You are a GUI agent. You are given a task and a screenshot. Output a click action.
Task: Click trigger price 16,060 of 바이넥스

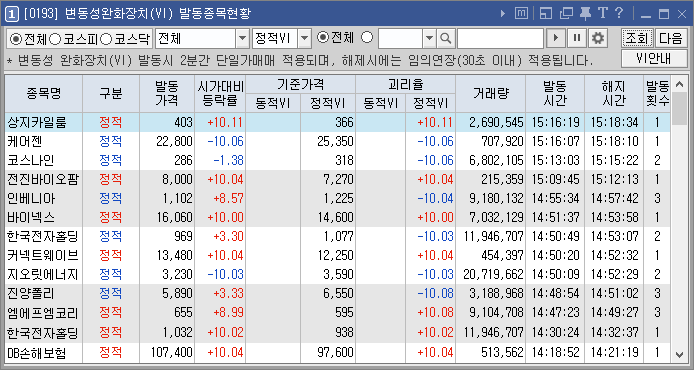[174, 217]
